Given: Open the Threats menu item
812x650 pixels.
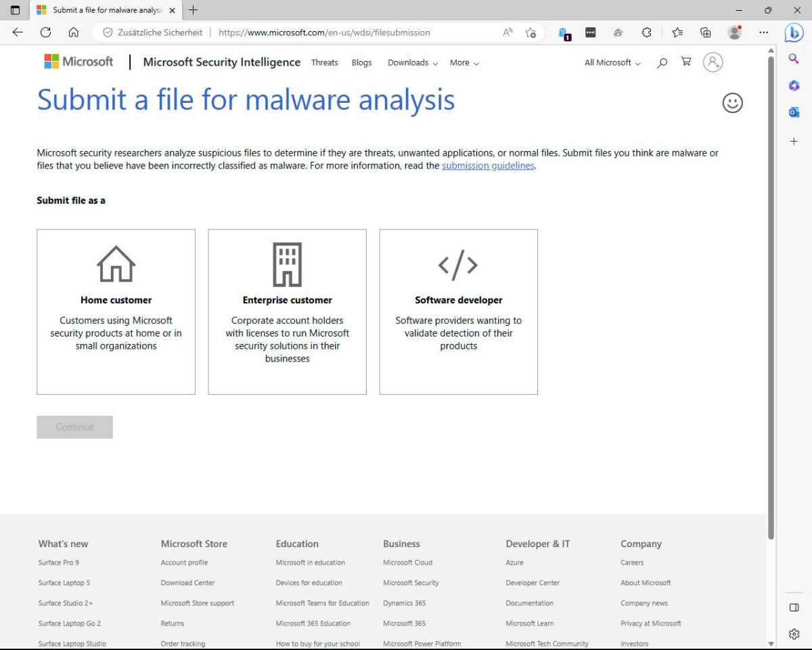Looking at the screenshot, I should (x=325, y=62).
